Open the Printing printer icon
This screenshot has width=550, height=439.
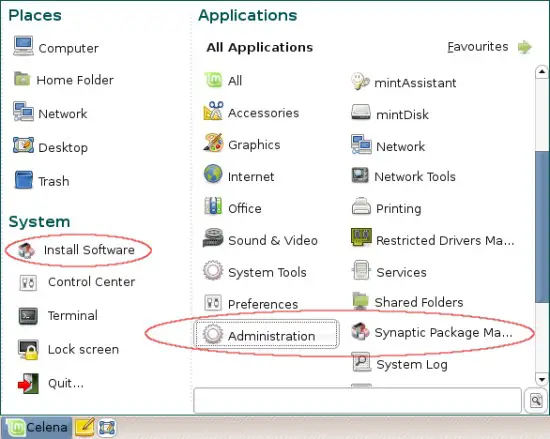[361, 206]
